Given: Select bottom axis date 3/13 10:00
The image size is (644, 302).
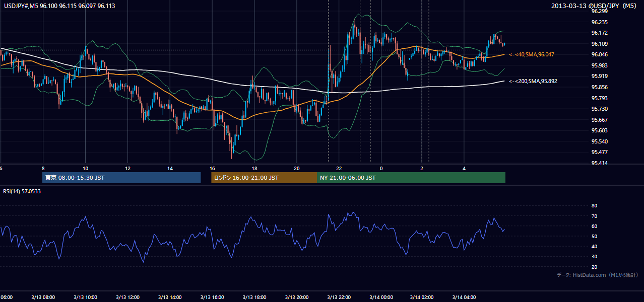Looking at the screenshot, I should [85, 297].
